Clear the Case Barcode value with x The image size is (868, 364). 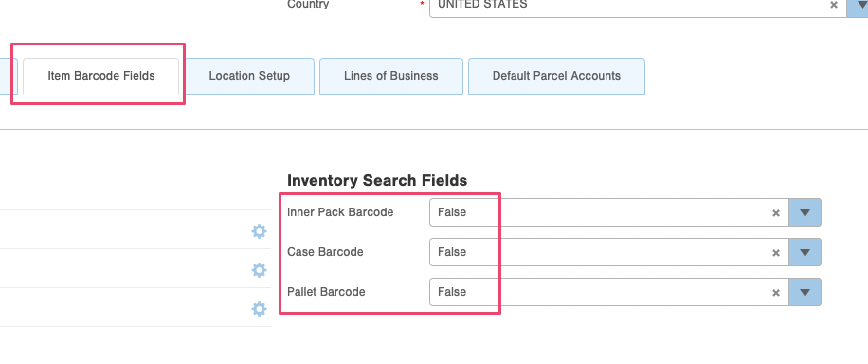click(x=776, y=253)
